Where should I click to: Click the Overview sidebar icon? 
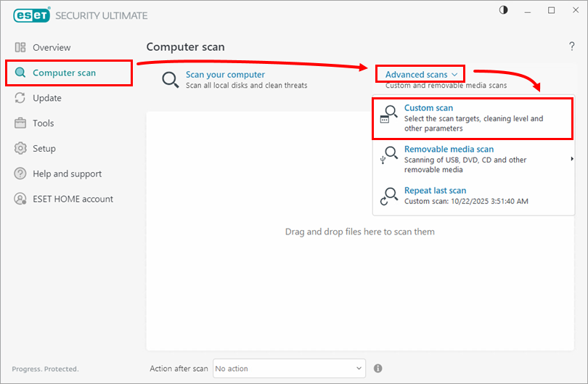[x=20, y=47]
